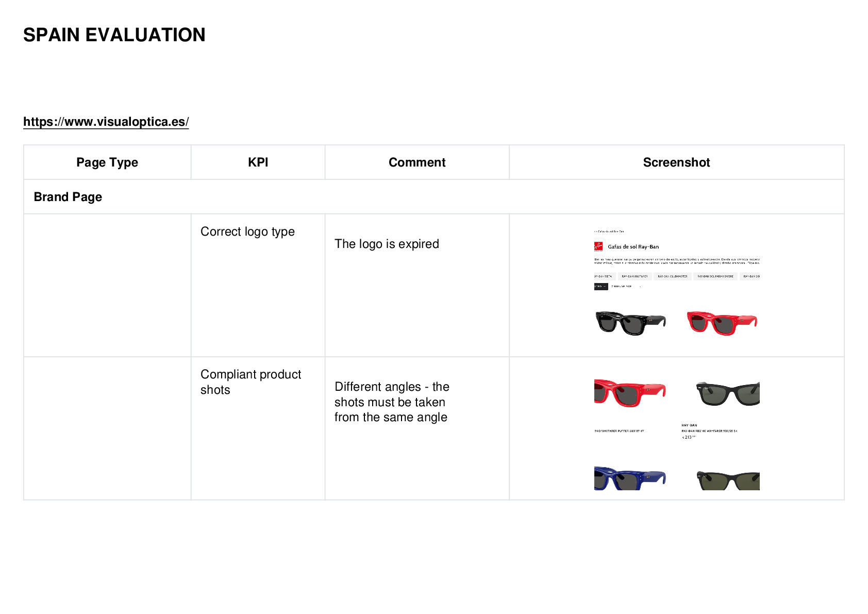Select the RAY-BAN CLUBMASTER filter chip
868x614 pixels.
click(x=673, y=276)
